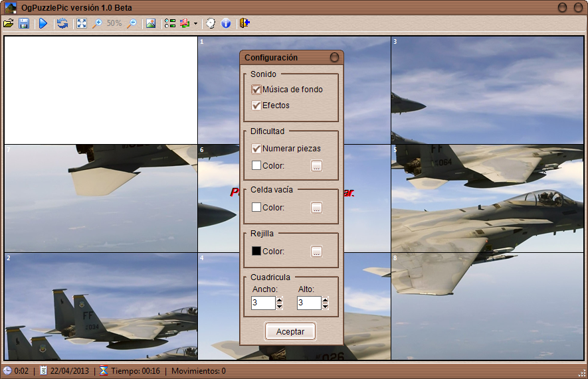
Task: Click the Tiempo: 00:16 status text
Action: click(136, 371)
